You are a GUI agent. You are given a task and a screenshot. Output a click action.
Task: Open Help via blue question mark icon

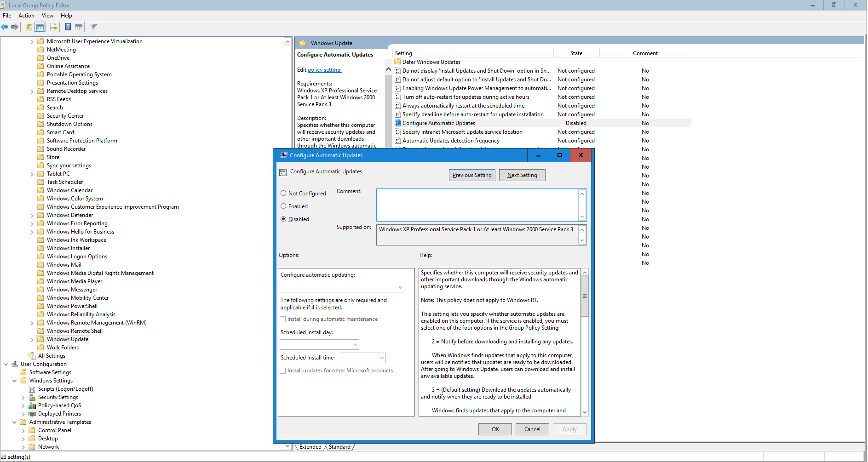(68, 27)
